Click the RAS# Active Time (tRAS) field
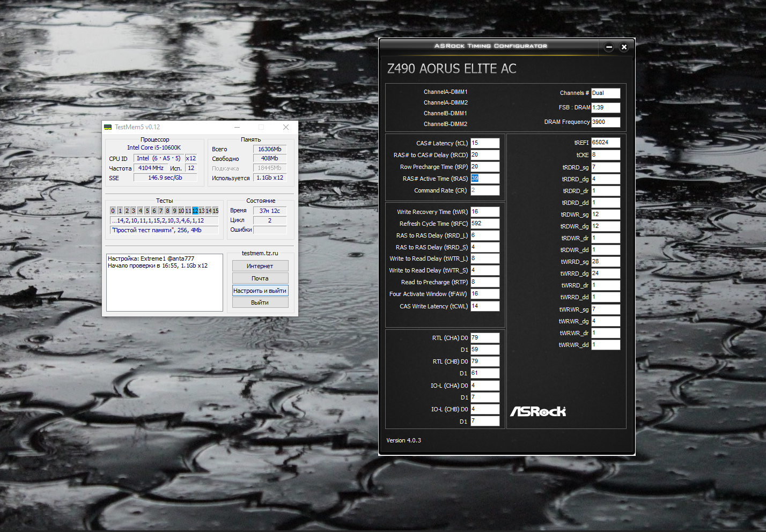Screen dimensions: 766x532 point(485,179)
